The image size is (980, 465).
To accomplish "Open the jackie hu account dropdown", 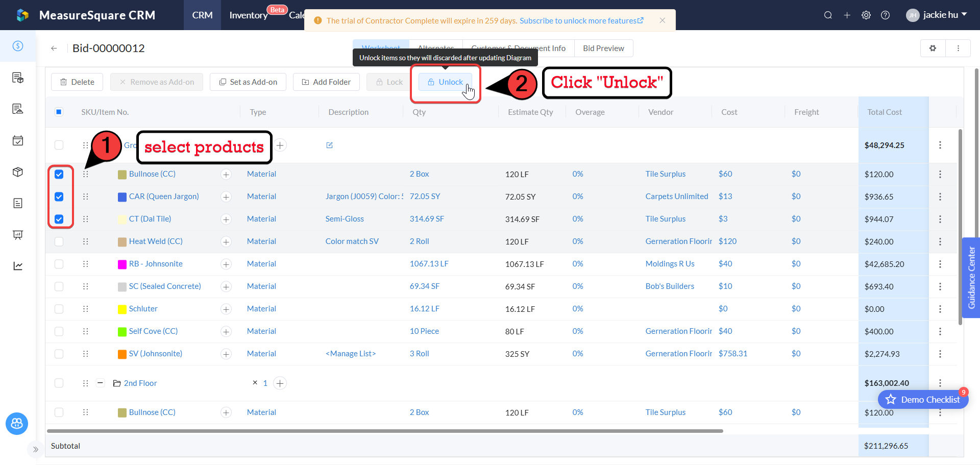I will 937,15.
